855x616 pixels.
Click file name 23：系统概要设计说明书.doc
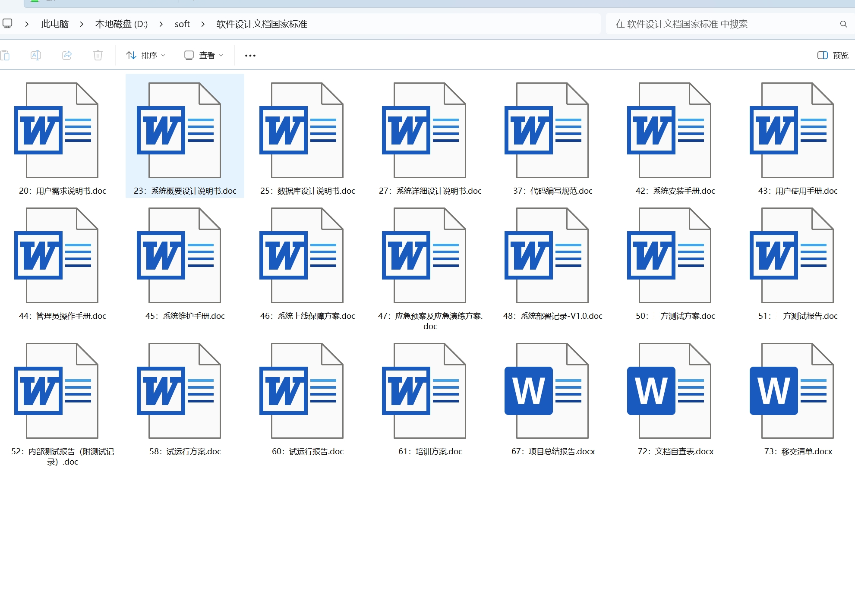click(x=185, y=191)
